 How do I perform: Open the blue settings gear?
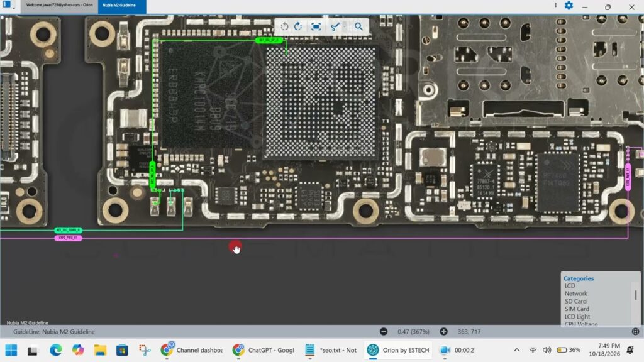pos(569,6)
